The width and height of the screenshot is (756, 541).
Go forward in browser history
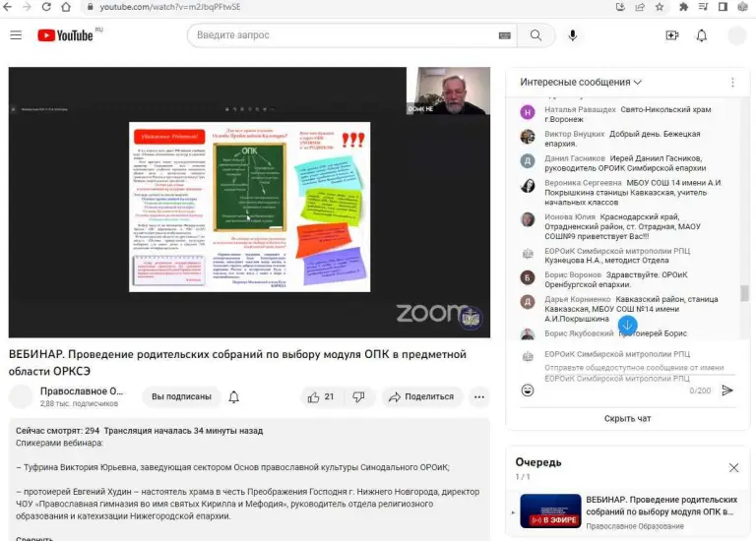[27, 7]
